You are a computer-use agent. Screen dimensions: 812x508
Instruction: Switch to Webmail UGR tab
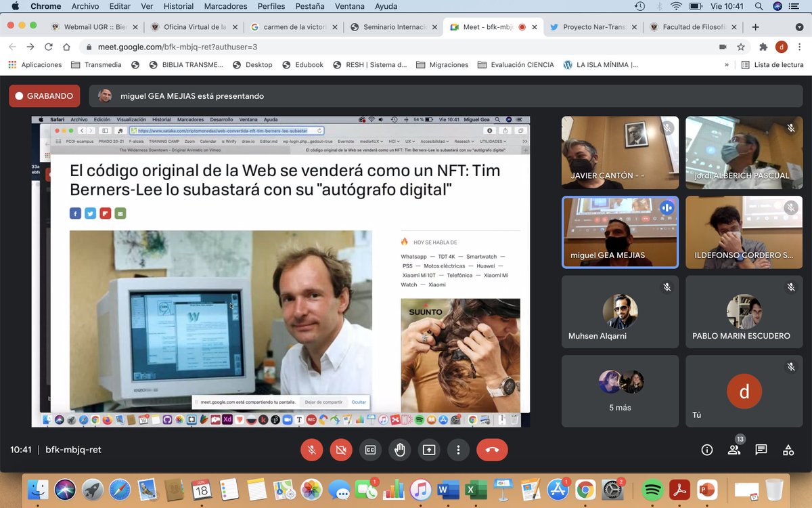(93, 27)
